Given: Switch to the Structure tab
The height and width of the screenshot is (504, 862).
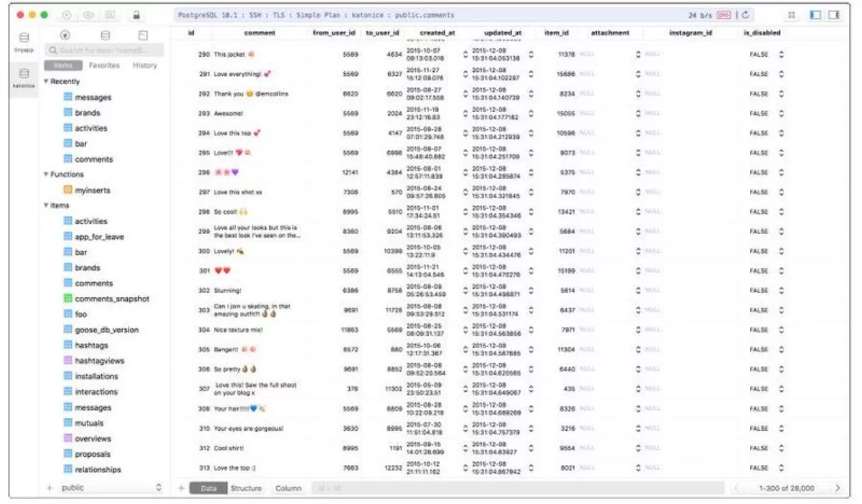Looking at the screenshot, I should [x=246, y=488].
